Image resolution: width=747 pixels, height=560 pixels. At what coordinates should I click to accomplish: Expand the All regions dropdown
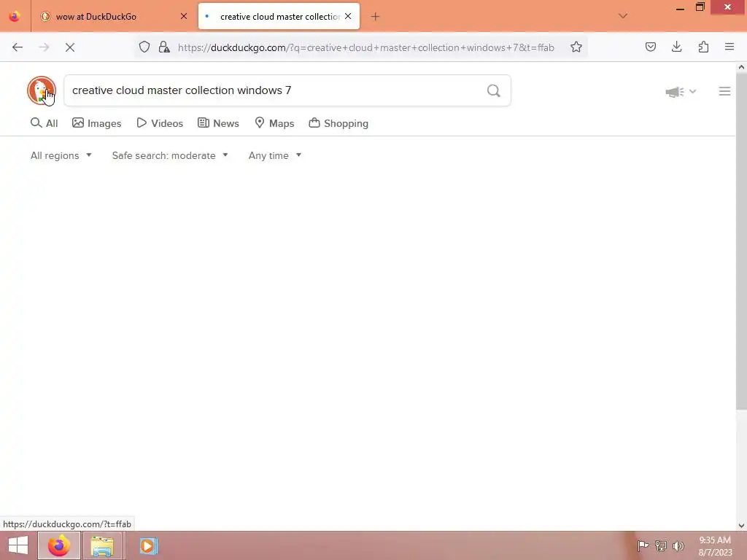[61, 155]
